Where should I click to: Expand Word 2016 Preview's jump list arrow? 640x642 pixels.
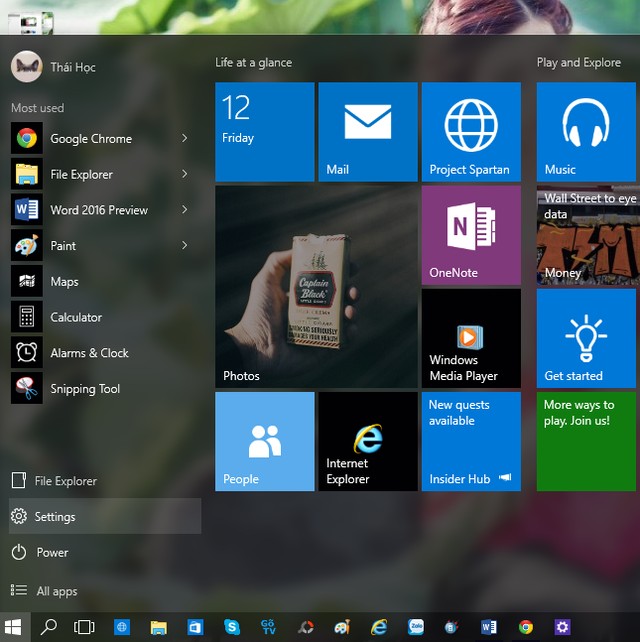click(x=185, y=210)
